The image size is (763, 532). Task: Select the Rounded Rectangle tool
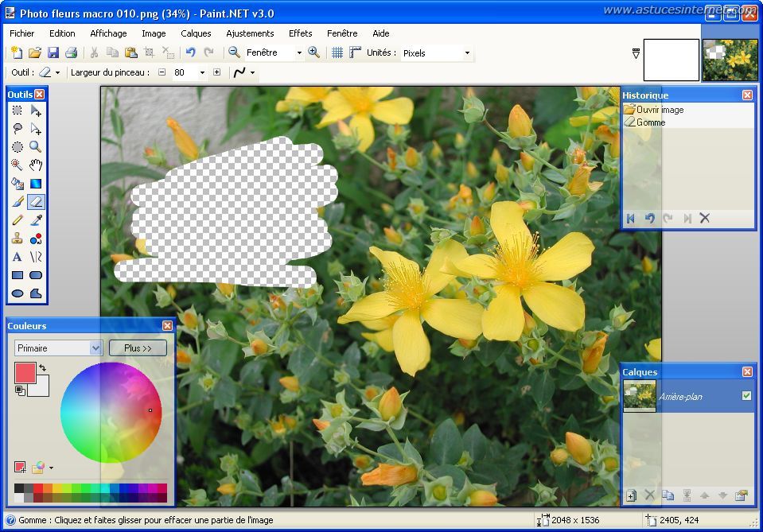pyautogui.click(x=36, y=275)
